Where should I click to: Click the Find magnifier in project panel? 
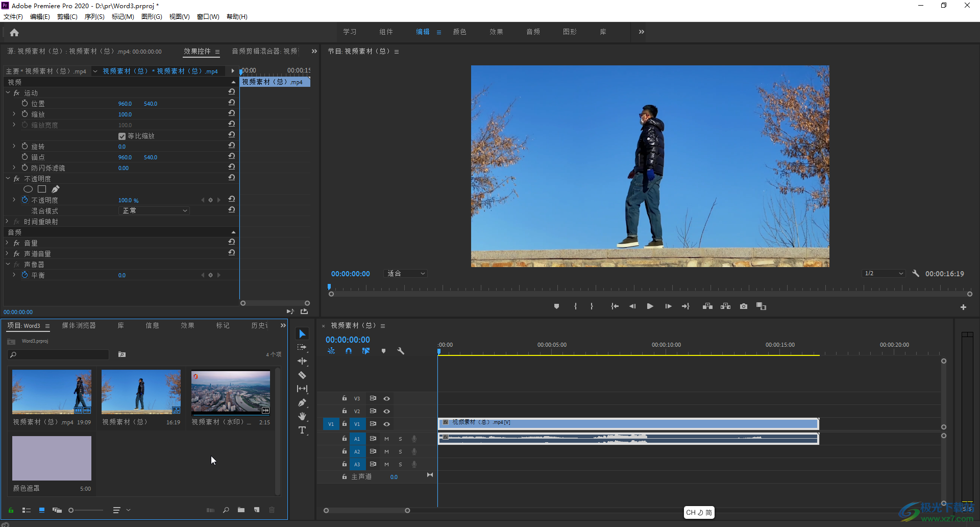[x=226, y=510]
